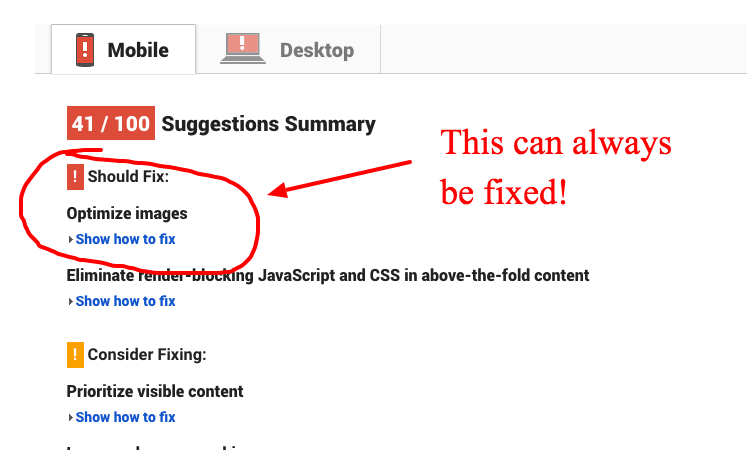Viewport: 747px width, 450px height.
Task: Click the Should Fix label text
Action: click(128, 177)
